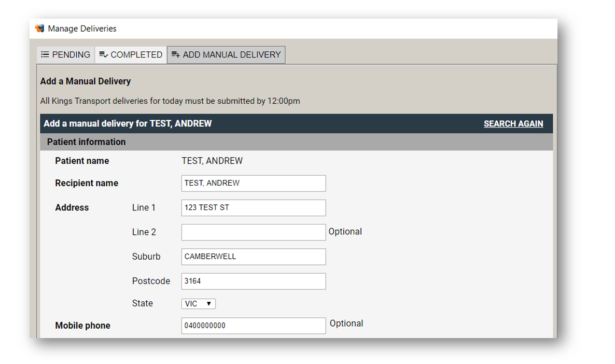Switch to the PENDING tab

tap(66, 54)
